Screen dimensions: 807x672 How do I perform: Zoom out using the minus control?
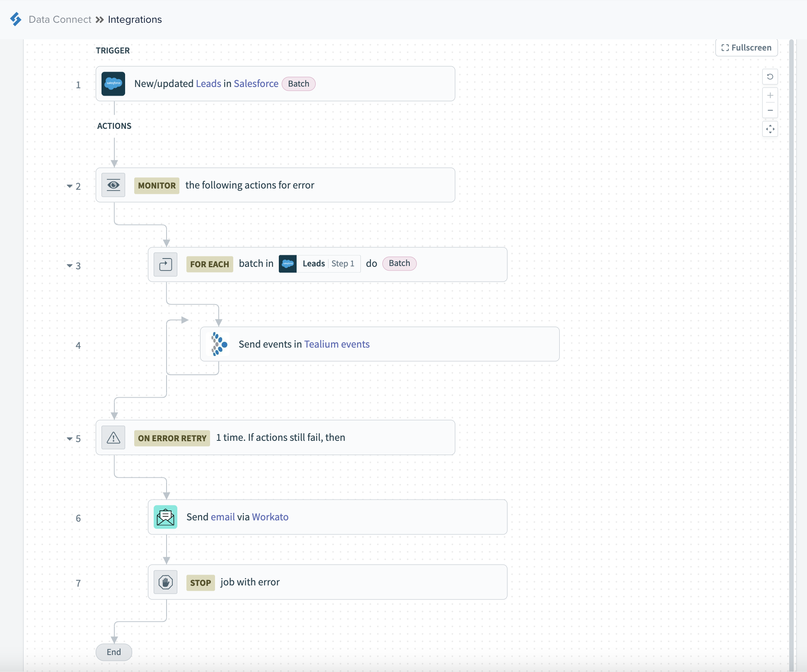click(x=770, y=110)
